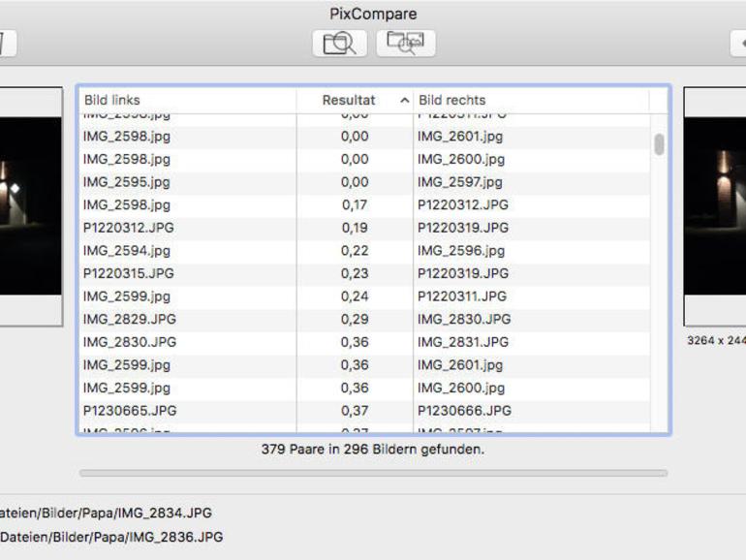This screenshot has height=560, width=746.
Task: Select the IMG_2595.jpg row
Action: tap(364, 182)
